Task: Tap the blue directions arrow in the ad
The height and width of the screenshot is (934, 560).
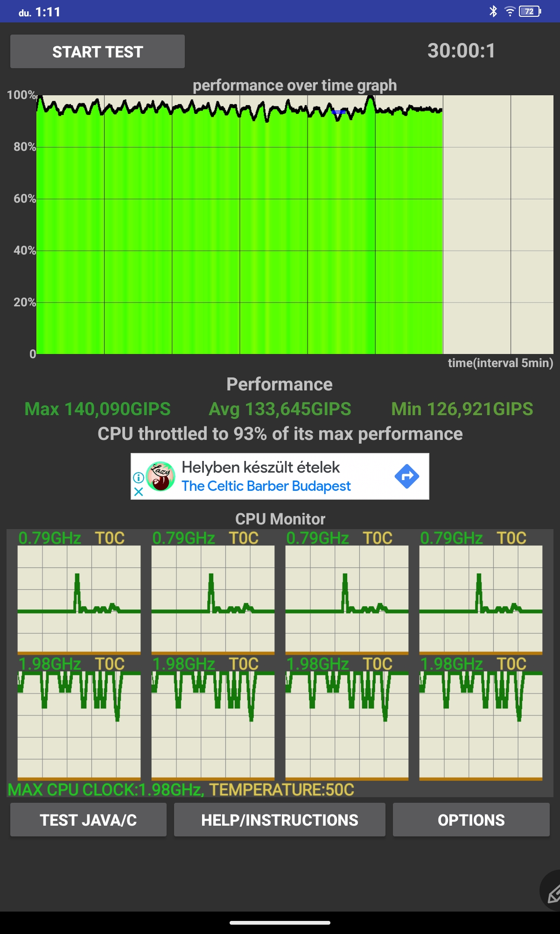Action: [x=407, y=476]
